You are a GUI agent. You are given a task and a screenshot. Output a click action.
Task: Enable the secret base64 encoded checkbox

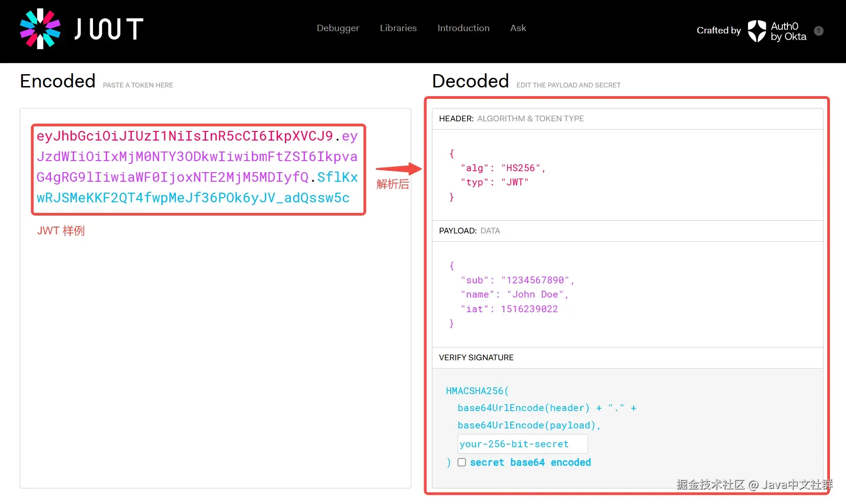462,462
